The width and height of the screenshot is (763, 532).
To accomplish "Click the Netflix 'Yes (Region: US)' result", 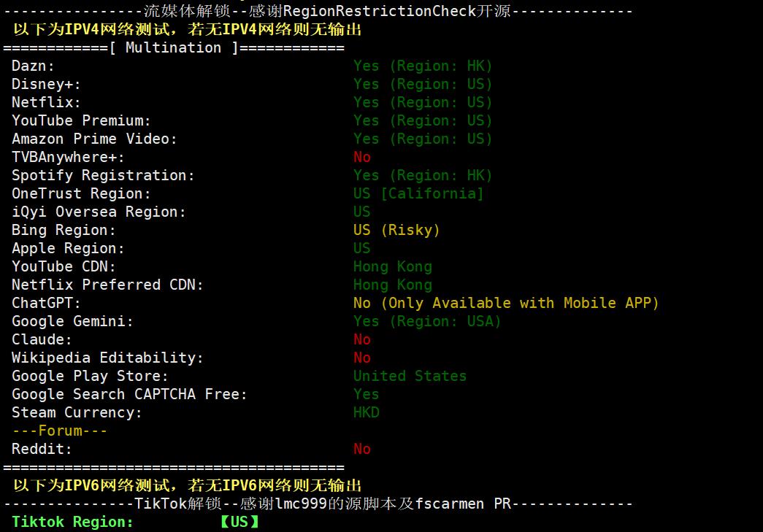I will (423, 103).
